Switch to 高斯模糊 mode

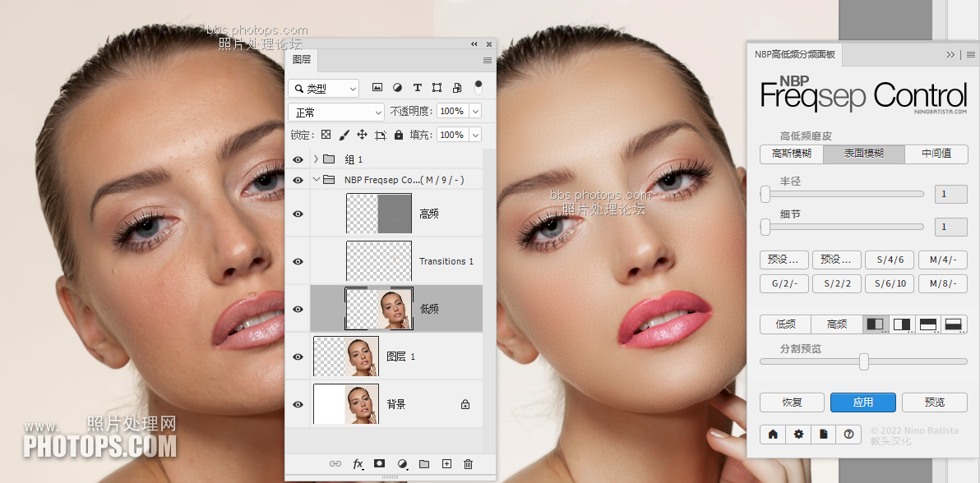[x=792, y=154]
